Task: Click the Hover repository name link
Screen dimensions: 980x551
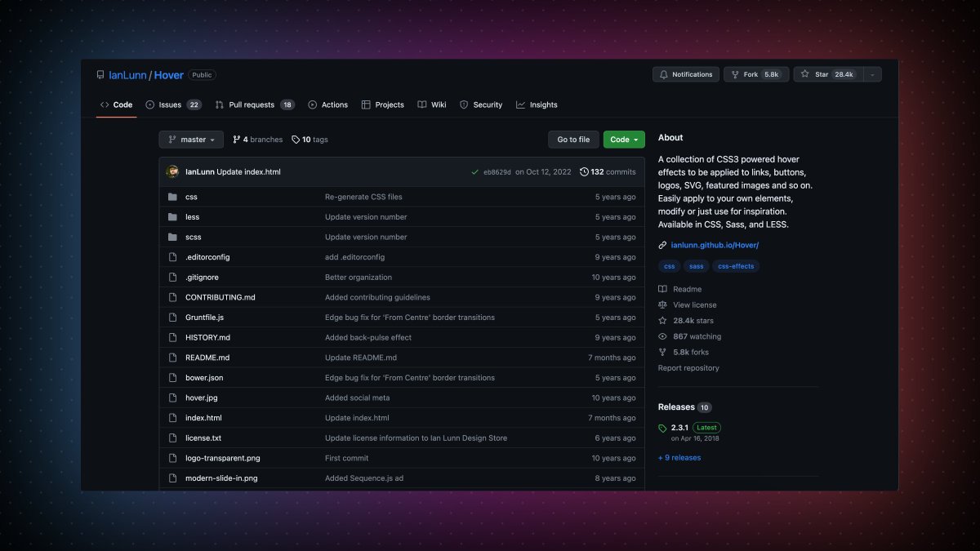Action: 169,74
